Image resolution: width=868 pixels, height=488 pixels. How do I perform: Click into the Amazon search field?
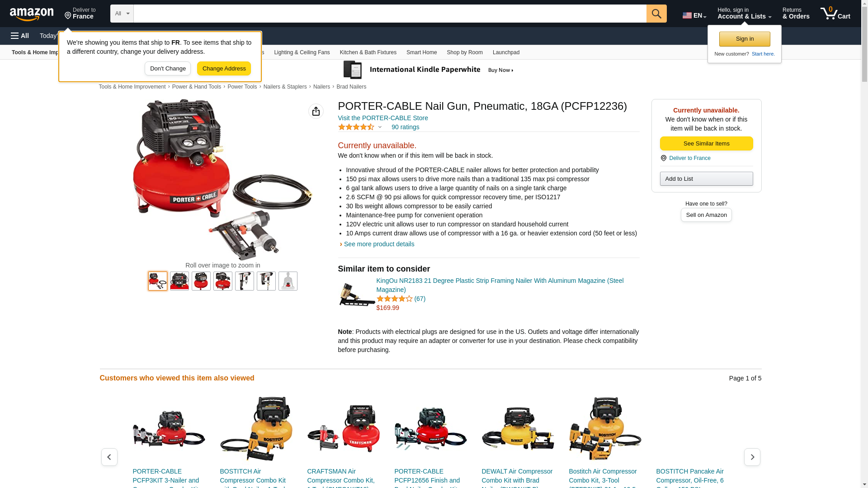(x=390, y=14)
